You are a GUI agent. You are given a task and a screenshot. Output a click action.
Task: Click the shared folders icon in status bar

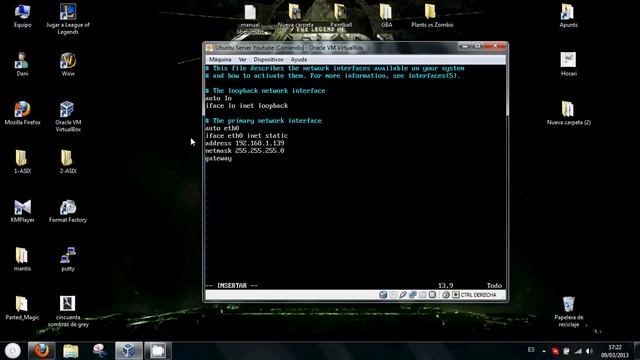point(422,295)
